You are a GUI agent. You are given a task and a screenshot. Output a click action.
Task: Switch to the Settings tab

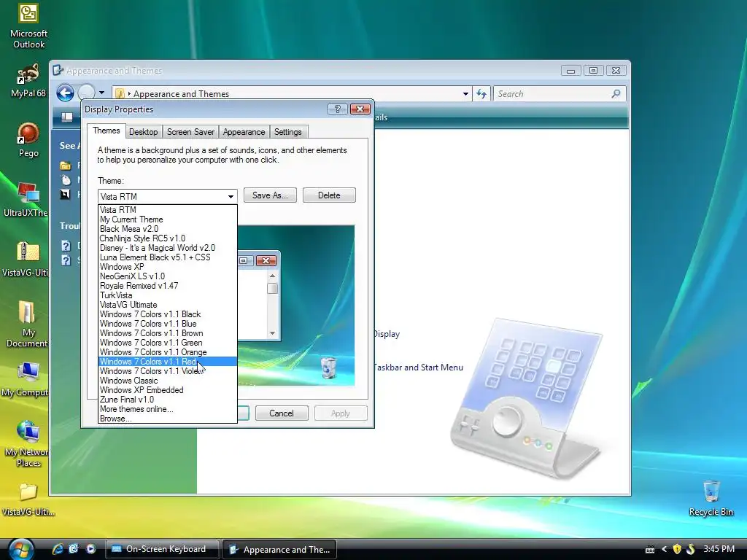click(x=287, y=132)
